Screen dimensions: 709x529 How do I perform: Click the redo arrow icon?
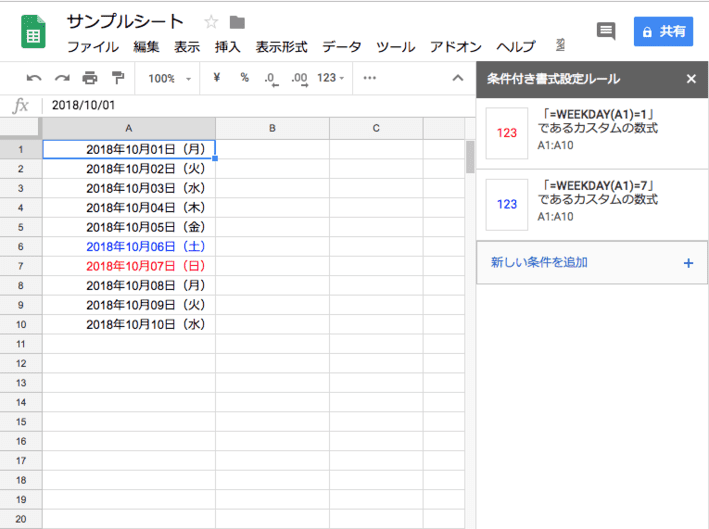(x=62, y=78)
